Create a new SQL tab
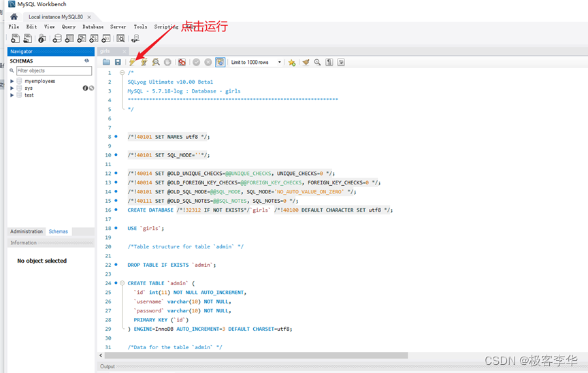 tap(15, 38)
